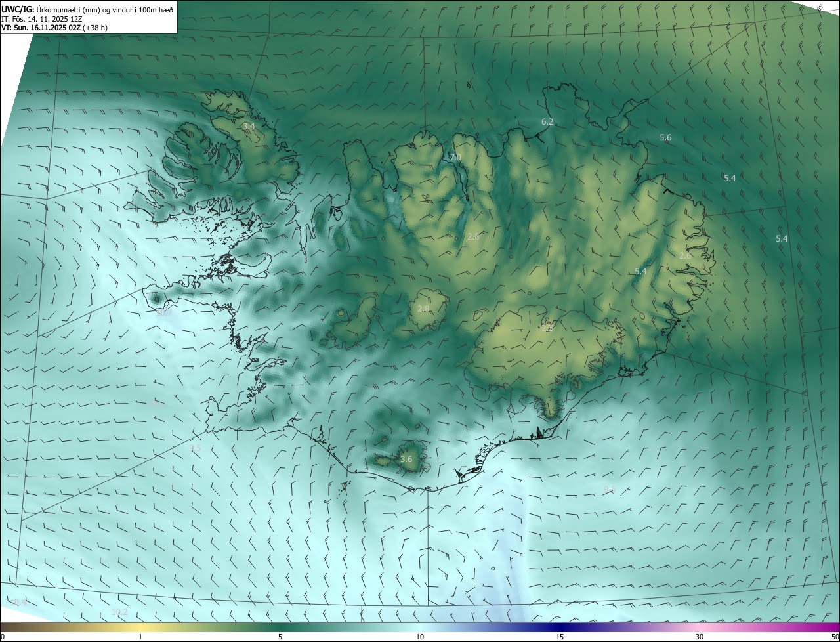840x642 pixels.
Task: Click the valid time line "VT: Sun. 16.11.2025 02Z (+38 h)"
Action: [x=54, y=28]
